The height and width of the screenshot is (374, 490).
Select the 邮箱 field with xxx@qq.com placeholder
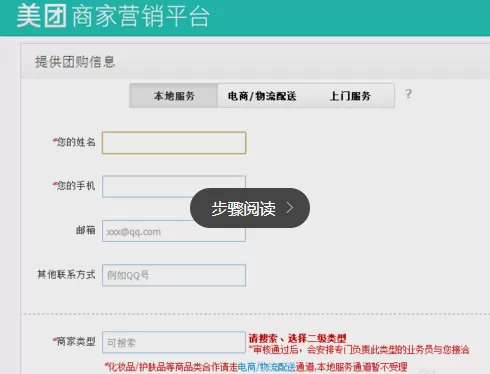coord(174,231)
